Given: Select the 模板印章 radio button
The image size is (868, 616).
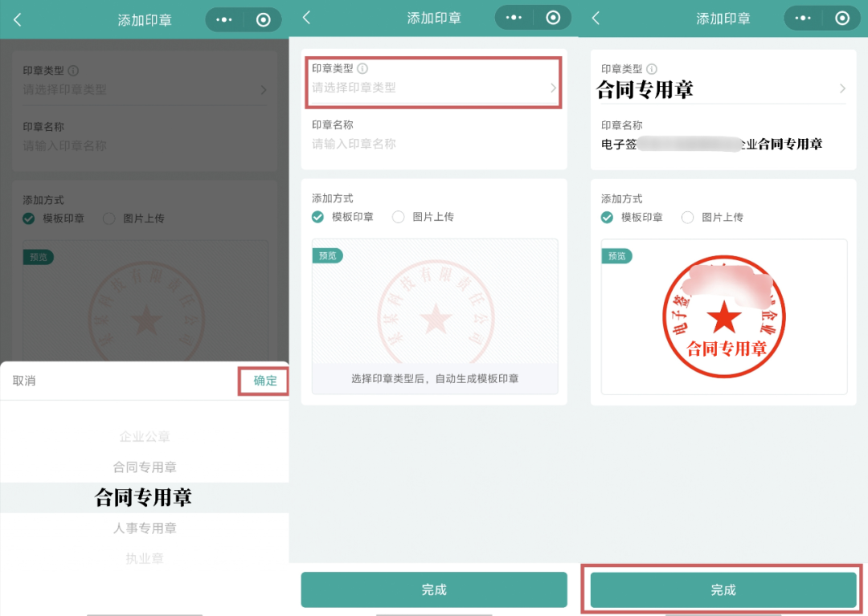Looking at the screenshot, I should pyautogui.click(x=317, y=216).
